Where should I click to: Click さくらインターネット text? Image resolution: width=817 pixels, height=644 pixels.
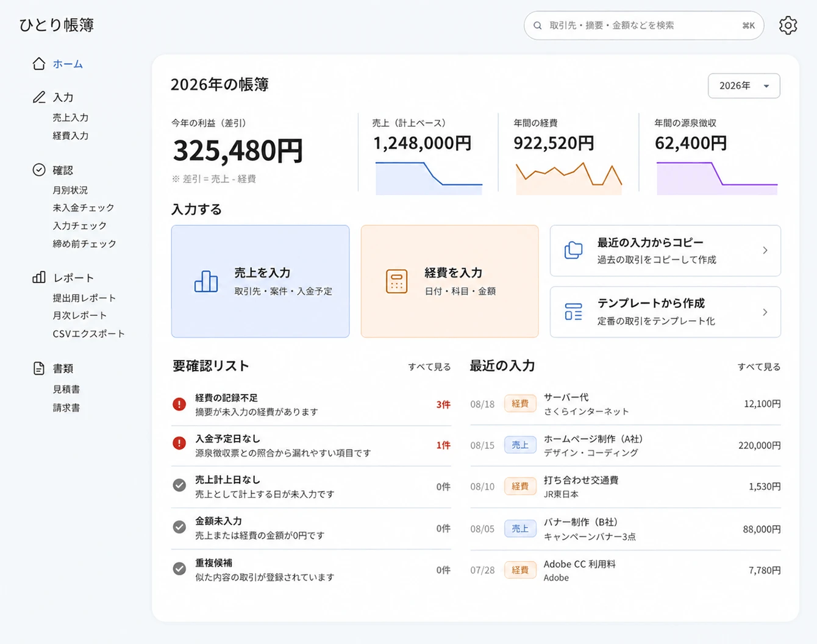click(x=587, y=412)
